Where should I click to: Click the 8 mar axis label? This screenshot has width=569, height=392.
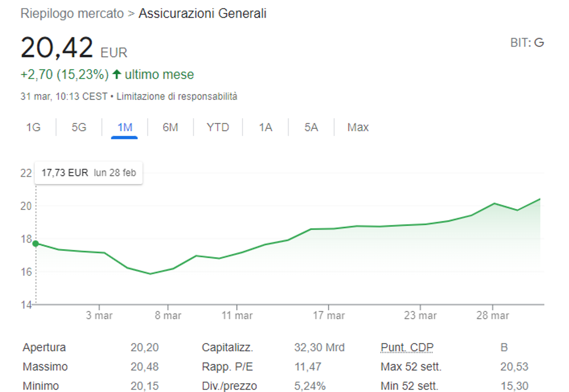coord(168,315)
